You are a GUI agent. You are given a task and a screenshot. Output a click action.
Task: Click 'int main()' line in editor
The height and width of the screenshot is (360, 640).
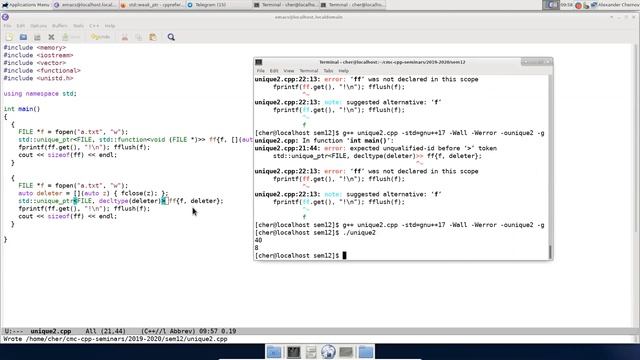coord(22,109)
